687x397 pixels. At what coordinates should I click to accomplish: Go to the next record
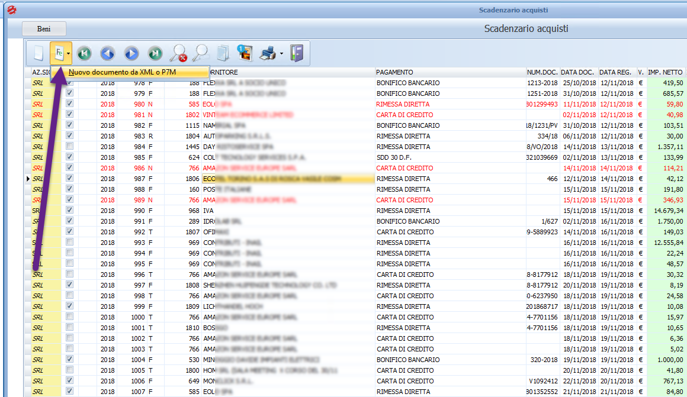(131, 53)
